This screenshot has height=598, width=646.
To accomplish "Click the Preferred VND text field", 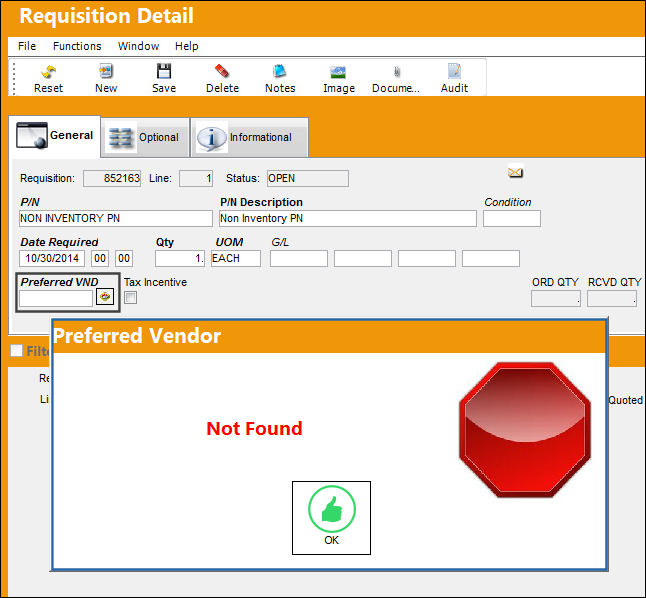I will [x=56, y=298].
